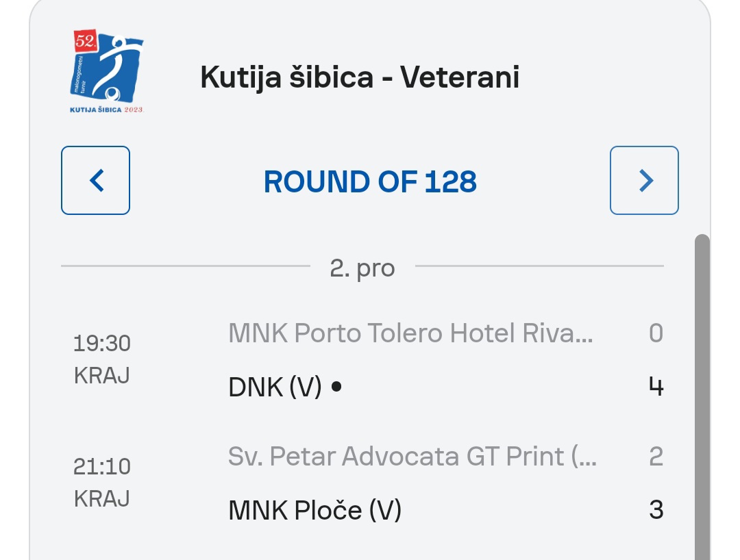Click the 21:10 match time

click(102, 467)
